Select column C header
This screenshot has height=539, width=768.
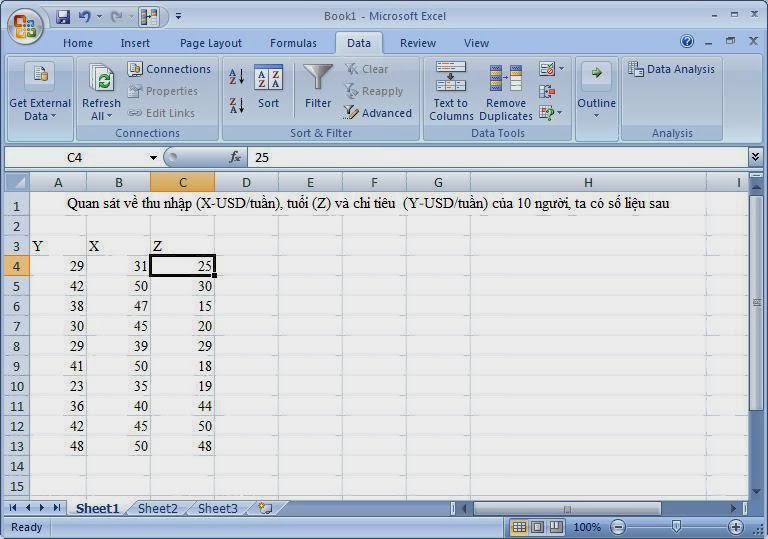point(183,183)
